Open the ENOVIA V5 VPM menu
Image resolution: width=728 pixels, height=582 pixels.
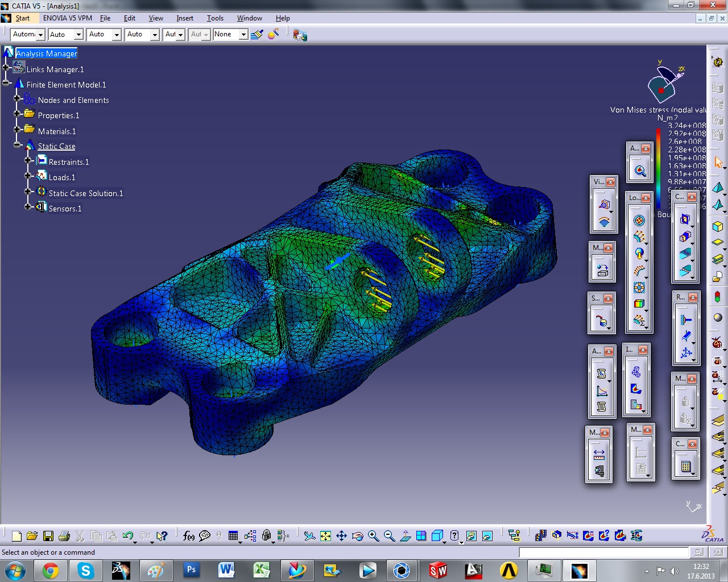68,18
